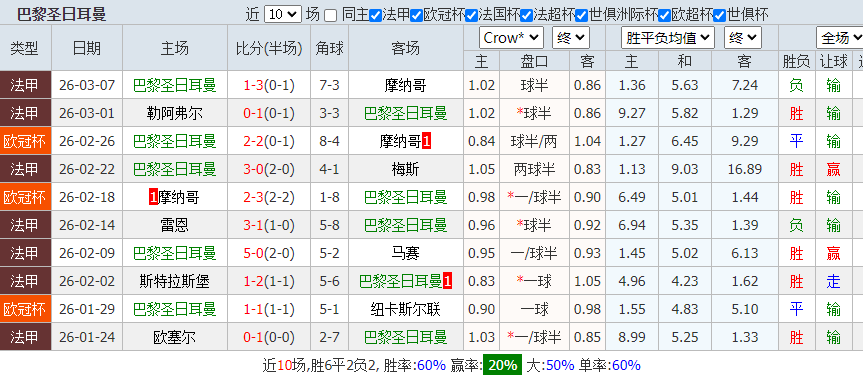Image resolution: width=863 pixels, height=378 pixels.
Task: Click red card badge beside 巴黎圣日耳曼 on 26-02-02
Action: point(447,282)
